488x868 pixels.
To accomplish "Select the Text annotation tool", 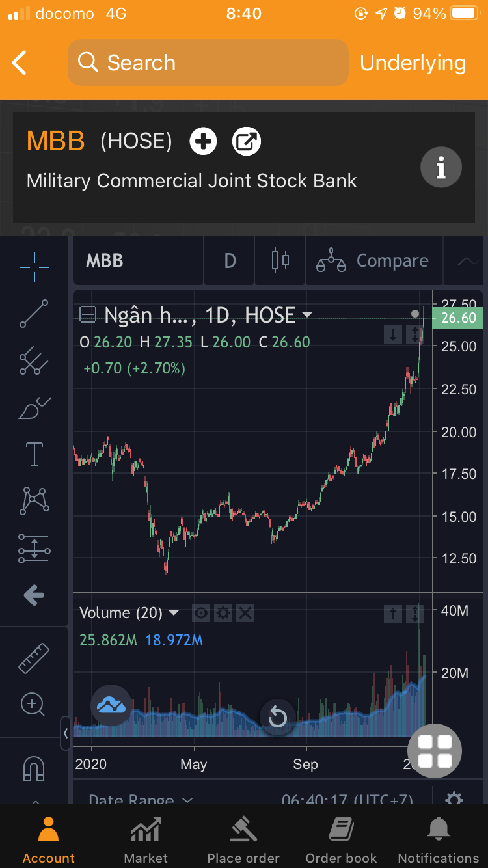I will 34,454.
